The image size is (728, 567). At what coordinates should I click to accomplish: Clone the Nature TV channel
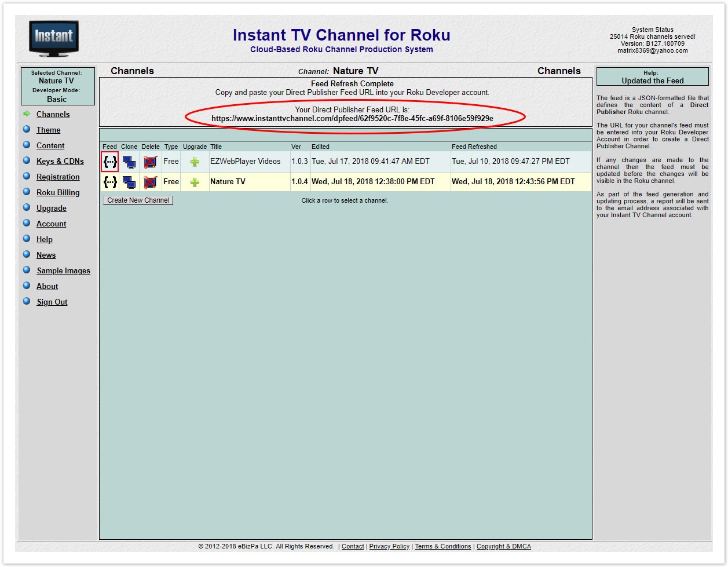pos(129,182)
